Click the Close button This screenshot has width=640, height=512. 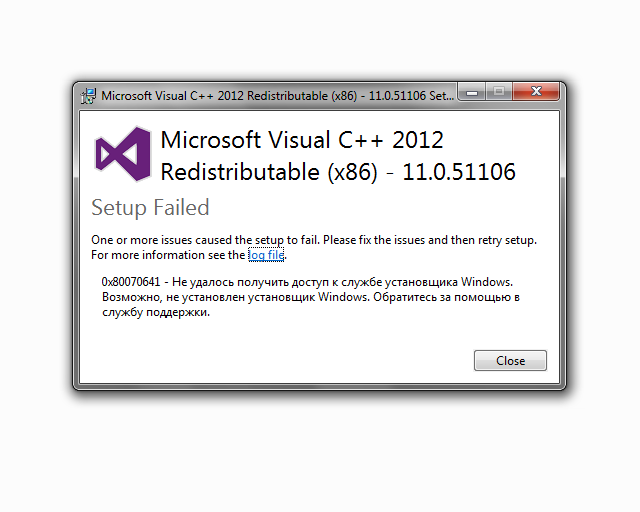click(510, 361)
